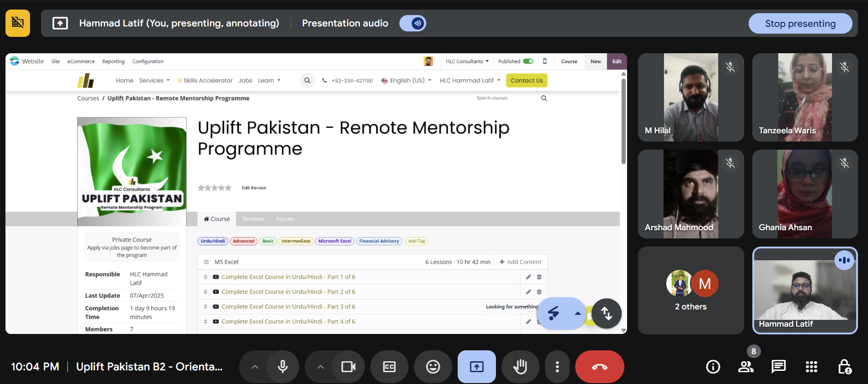This screenshot has width=868, height=384.
Task: Click Course button in top bar
Action: click(569, 61)
